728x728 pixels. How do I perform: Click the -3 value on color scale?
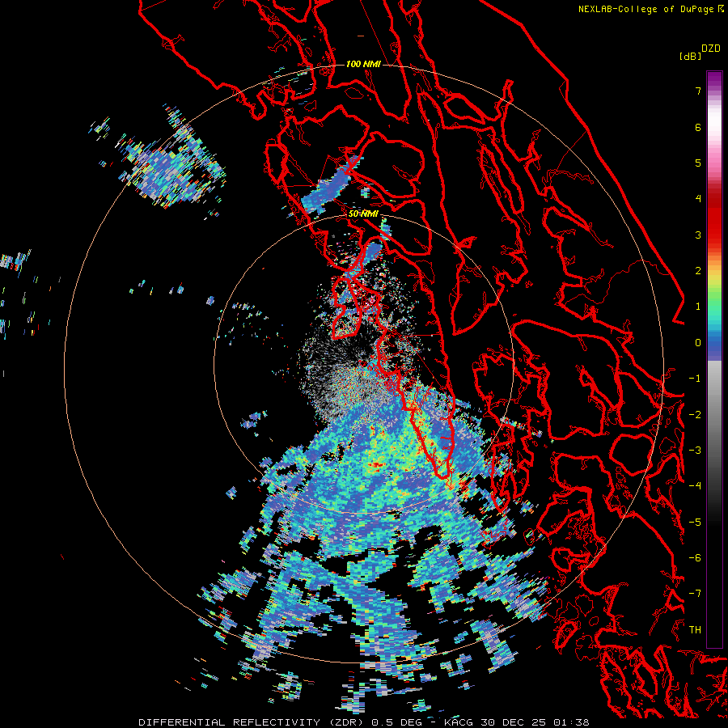(695, 451)
